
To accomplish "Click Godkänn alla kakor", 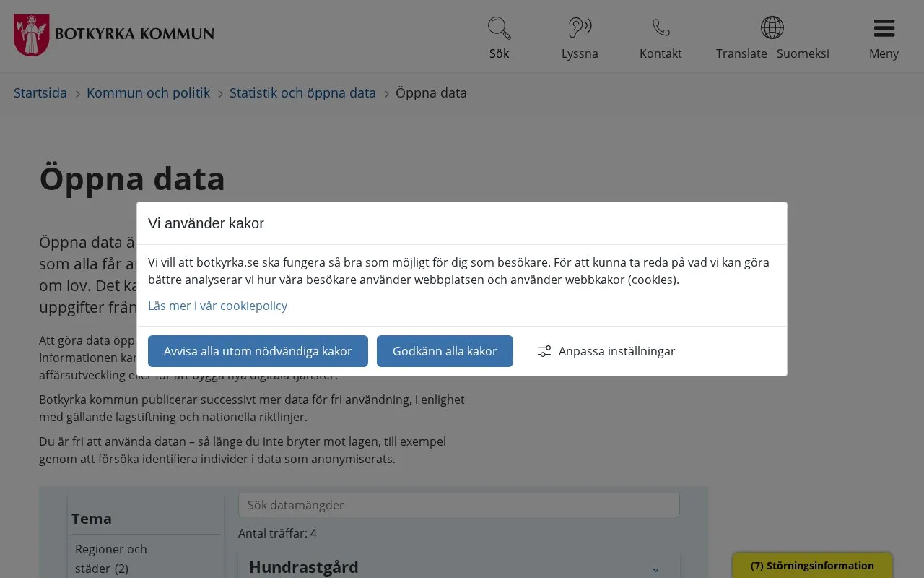I will [445, 351].
